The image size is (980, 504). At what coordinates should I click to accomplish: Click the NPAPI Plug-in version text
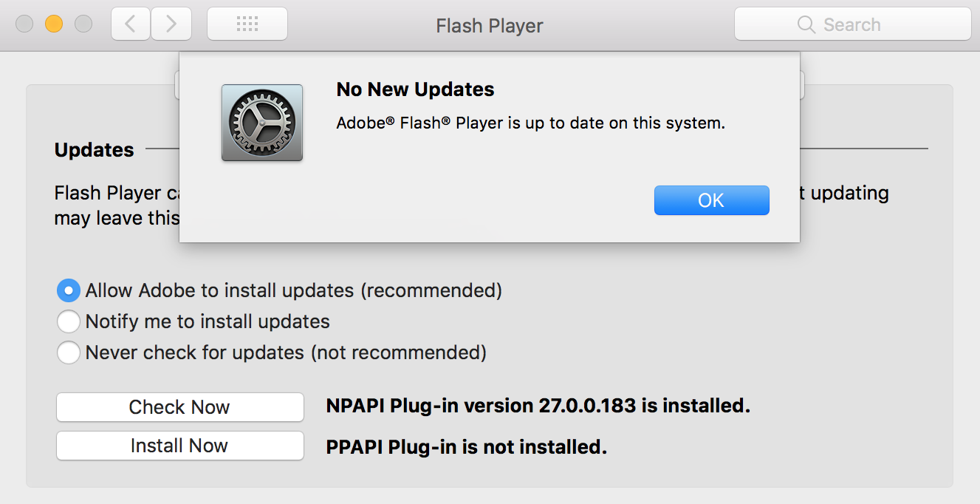[x=538, y=406]
